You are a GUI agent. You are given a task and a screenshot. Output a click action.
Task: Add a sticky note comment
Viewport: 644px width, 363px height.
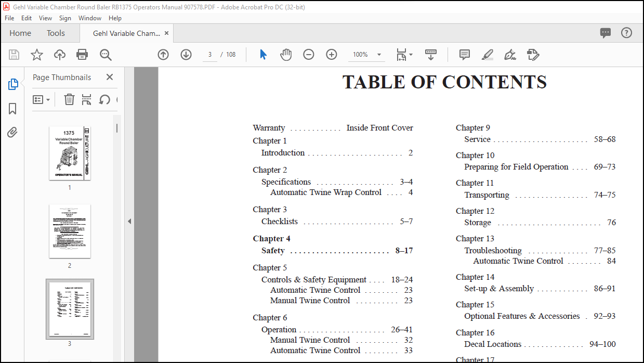(465, 55)
